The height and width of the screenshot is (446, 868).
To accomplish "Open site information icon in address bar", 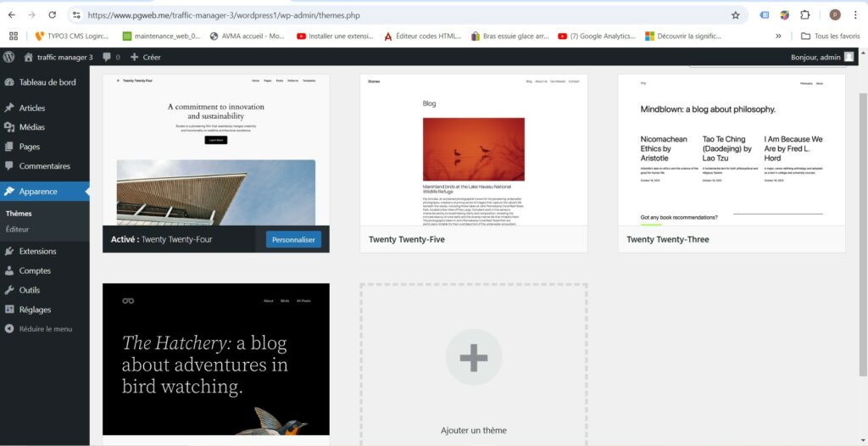I will 77,15.
